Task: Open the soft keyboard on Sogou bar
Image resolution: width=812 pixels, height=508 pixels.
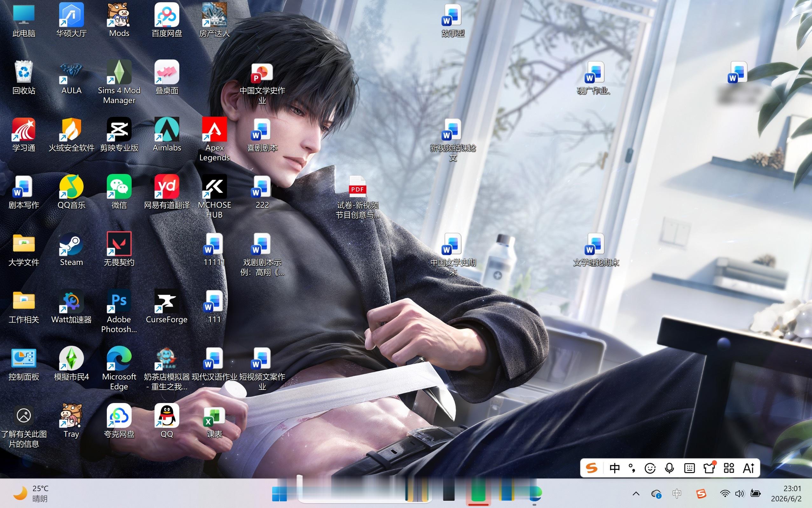Action: tap(689, 468)
